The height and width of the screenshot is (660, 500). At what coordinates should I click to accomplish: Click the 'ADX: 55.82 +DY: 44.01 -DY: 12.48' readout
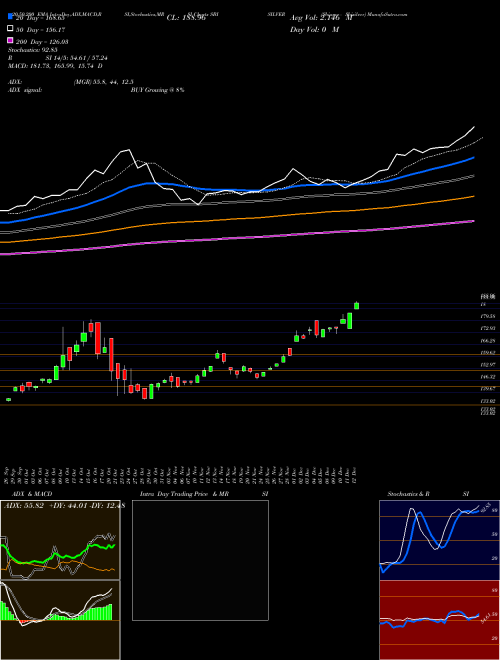click(x=64, y=506)
